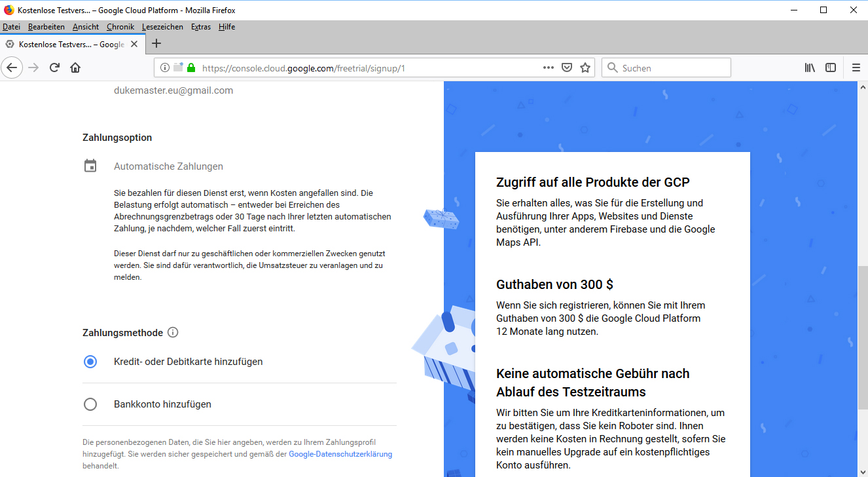Viewport: 868px width, 477px height.
Task: Open a new browser tab
Action: pos(156,44)
